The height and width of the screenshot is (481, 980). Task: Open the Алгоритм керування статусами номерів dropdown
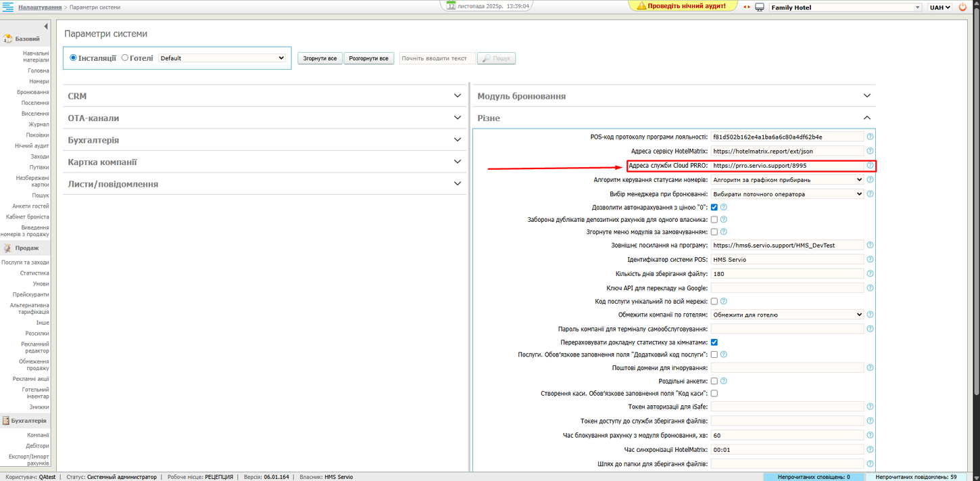point(787,180)
